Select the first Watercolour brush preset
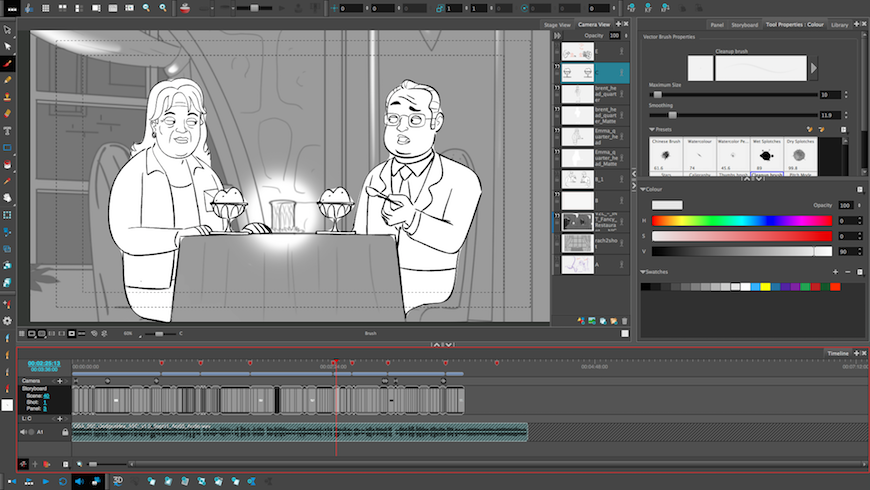 699,155
